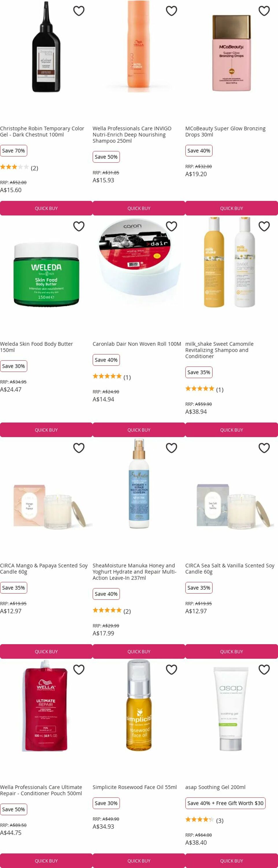The width and height of the screenshot is (278, 868).
Task: Wishlist the Caronlab Dair Non Woven Roll
Action: (x=171, y=226)
